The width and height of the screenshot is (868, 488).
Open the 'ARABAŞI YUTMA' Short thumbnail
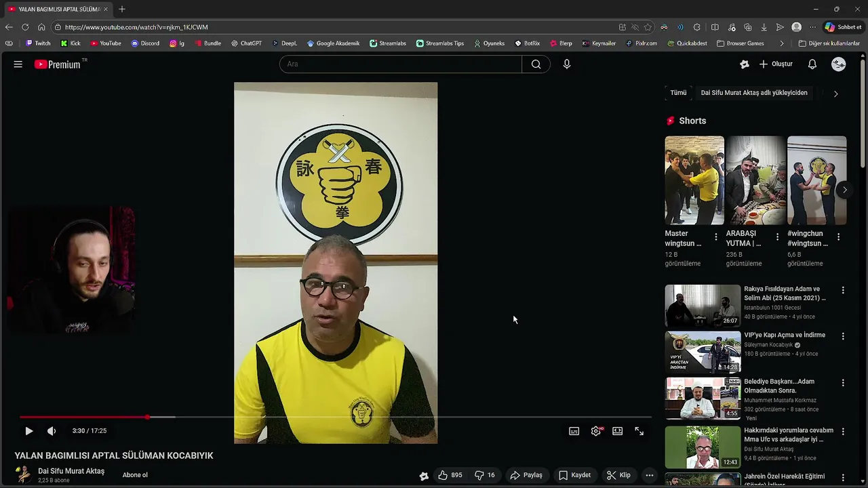click(x=755, y=180)
